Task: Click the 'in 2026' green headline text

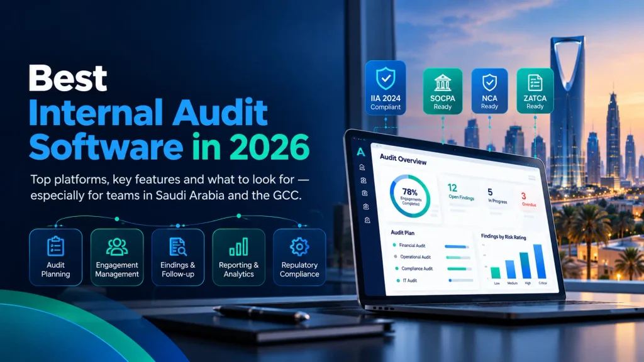Action: (x=250, y=147)
